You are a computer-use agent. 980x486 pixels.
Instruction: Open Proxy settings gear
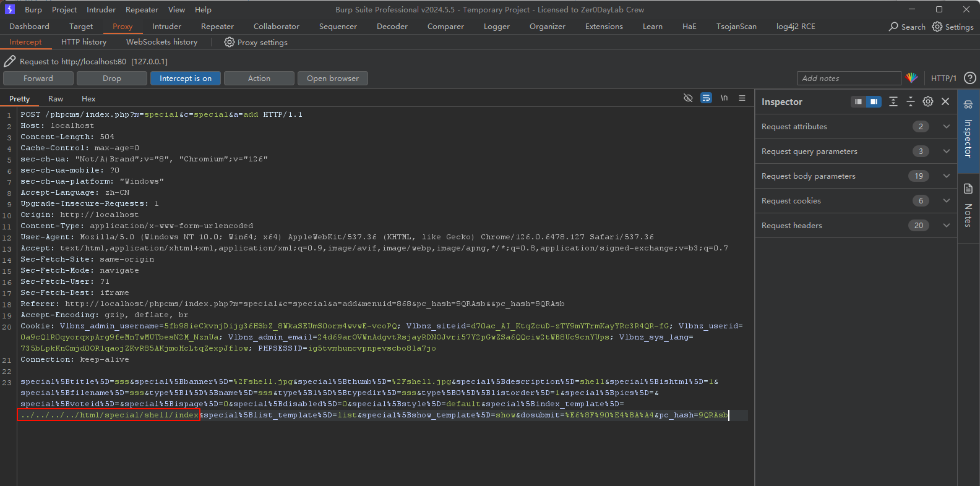[x=230, y=42]
